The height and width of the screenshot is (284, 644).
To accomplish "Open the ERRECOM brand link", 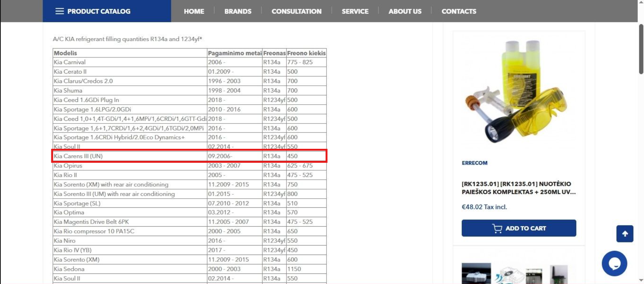I will tap(475, 163).
